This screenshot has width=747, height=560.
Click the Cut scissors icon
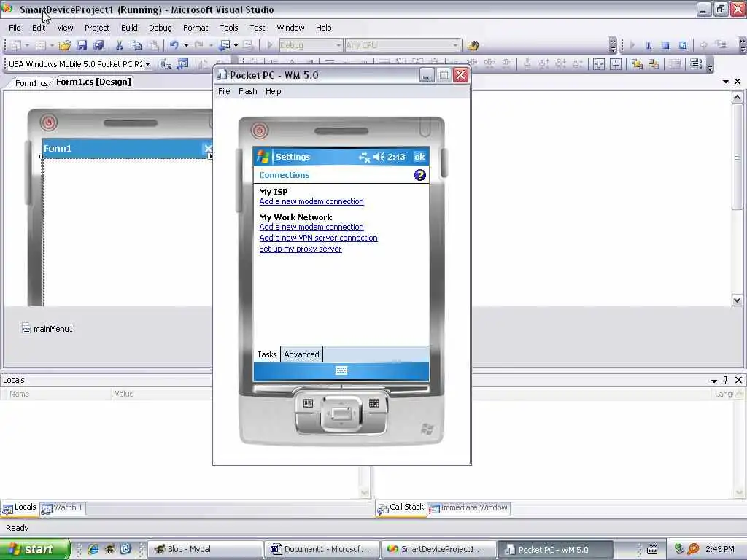pos(119,45)
